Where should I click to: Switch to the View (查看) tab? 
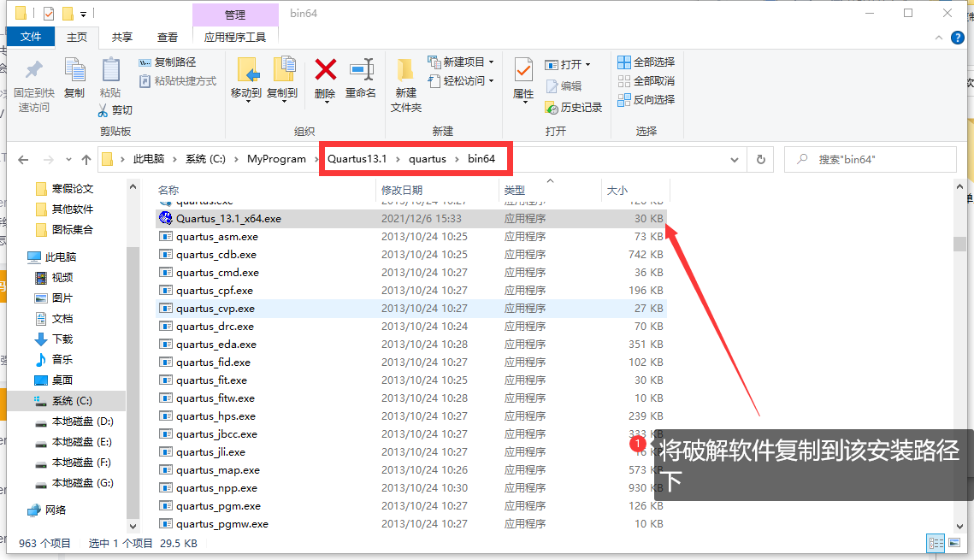tap(167, 38)
